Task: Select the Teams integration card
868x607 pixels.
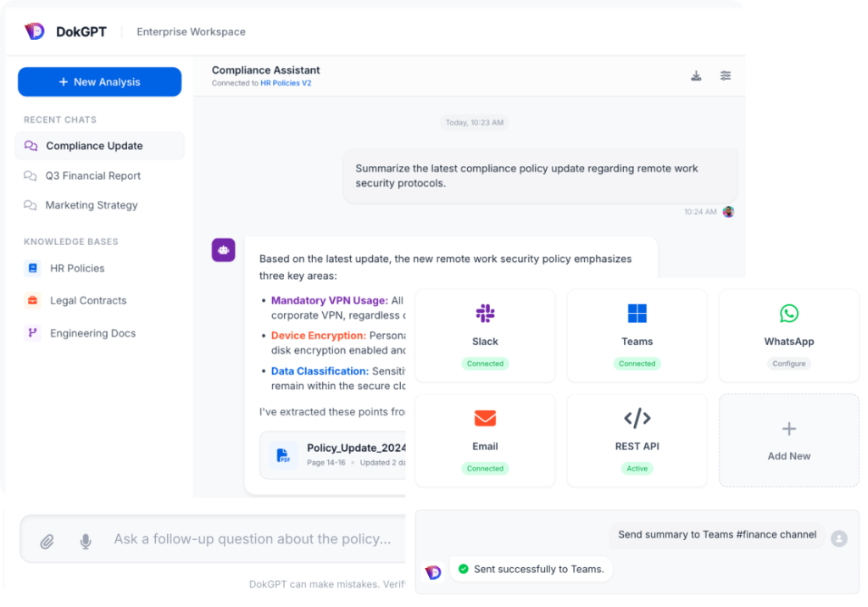Action: (637, 336)
